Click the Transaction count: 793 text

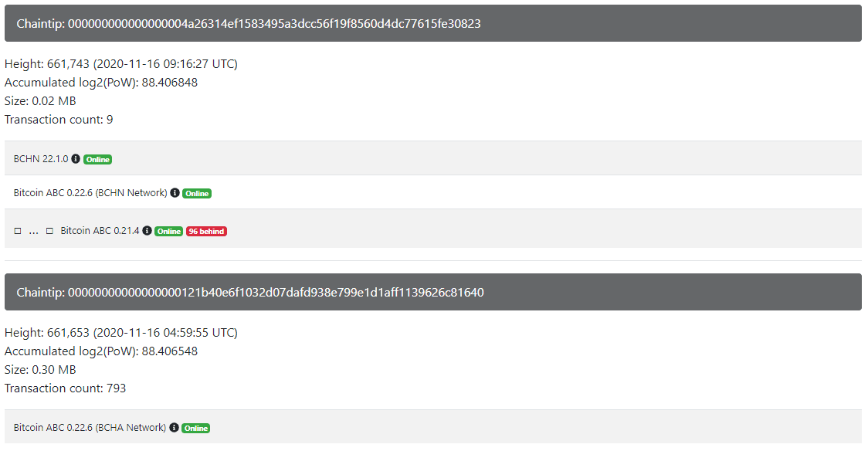66,388
